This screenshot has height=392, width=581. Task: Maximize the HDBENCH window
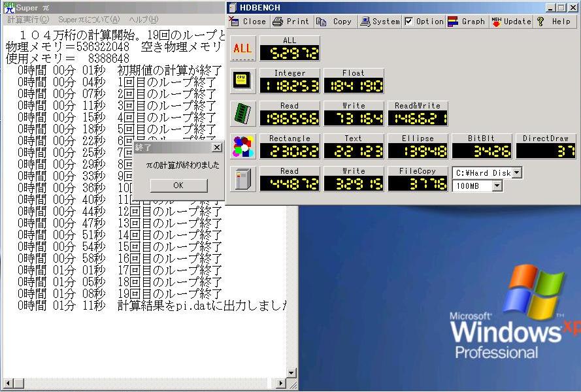tap(561, 8)
